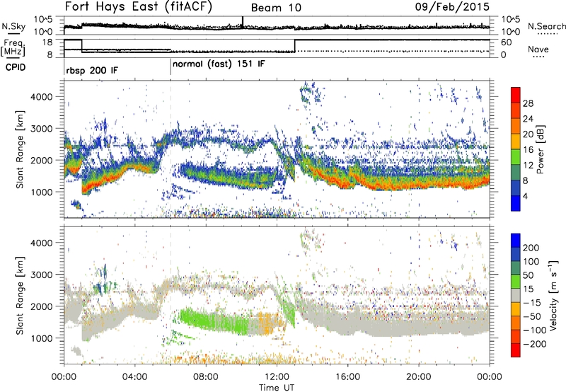The image size is (566, 392).
Task: Click the "16" tick on the Power colorbar
Action: (528, 150)
